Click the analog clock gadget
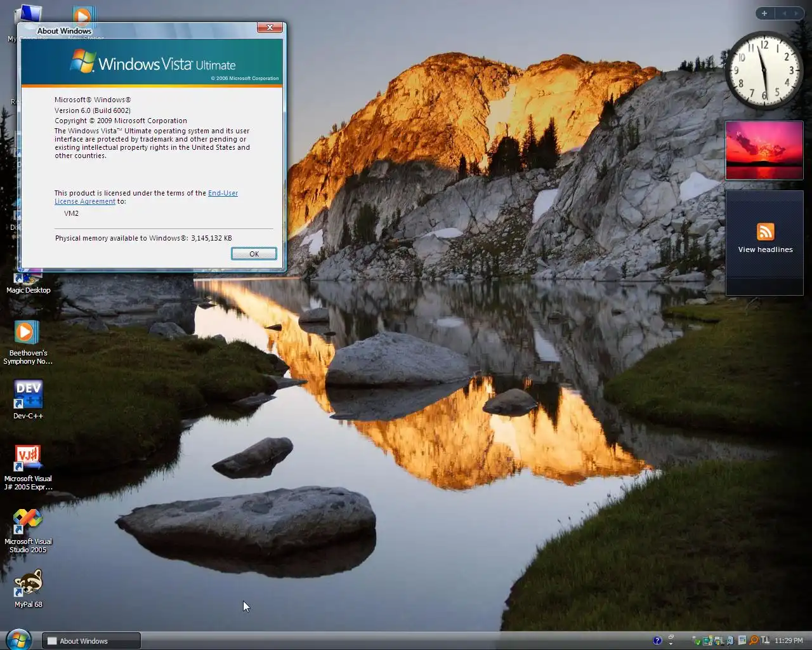The height and width of the screenshot is (650, 812). click(x=764, y=70)
